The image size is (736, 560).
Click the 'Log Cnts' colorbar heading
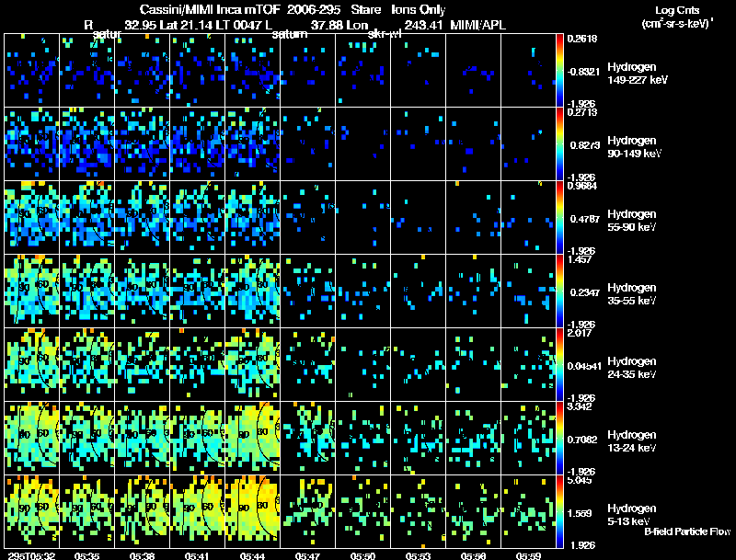677,10
